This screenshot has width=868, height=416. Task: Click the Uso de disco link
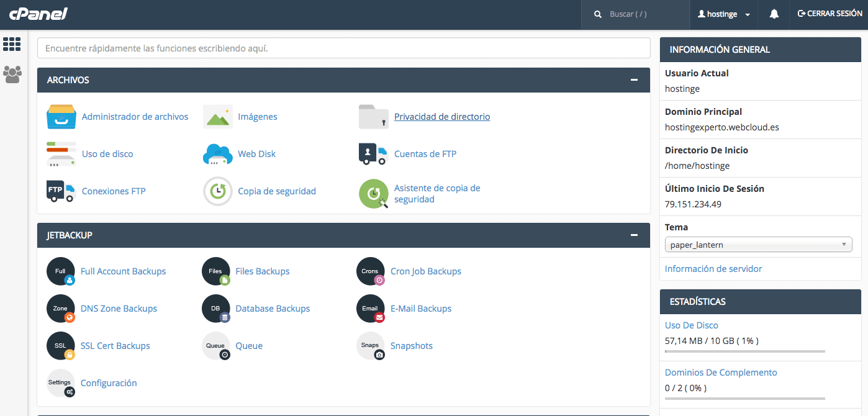[107, 154]
